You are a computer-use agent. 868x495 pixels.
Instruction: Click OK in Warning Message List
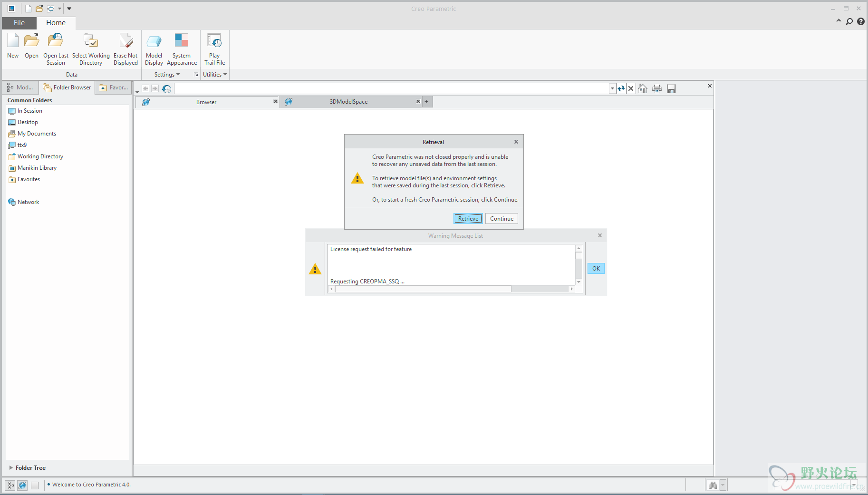[x=596, y=269]
